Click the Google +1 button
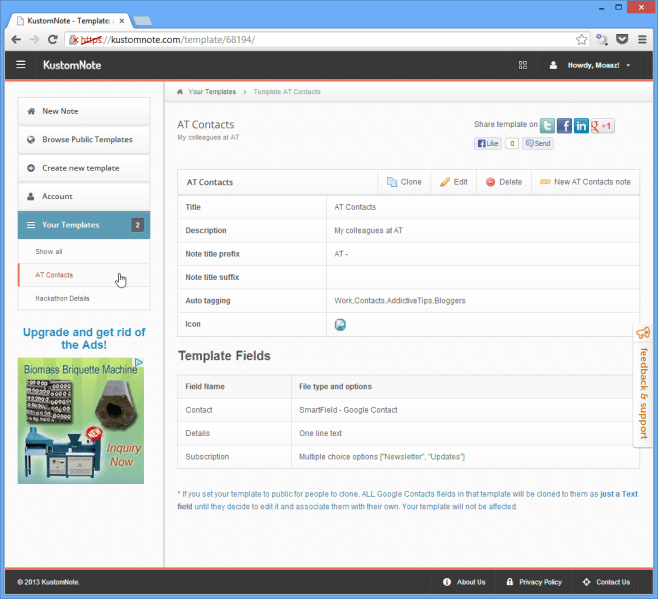Screen dimensions: 658x599 coord(603,126)
